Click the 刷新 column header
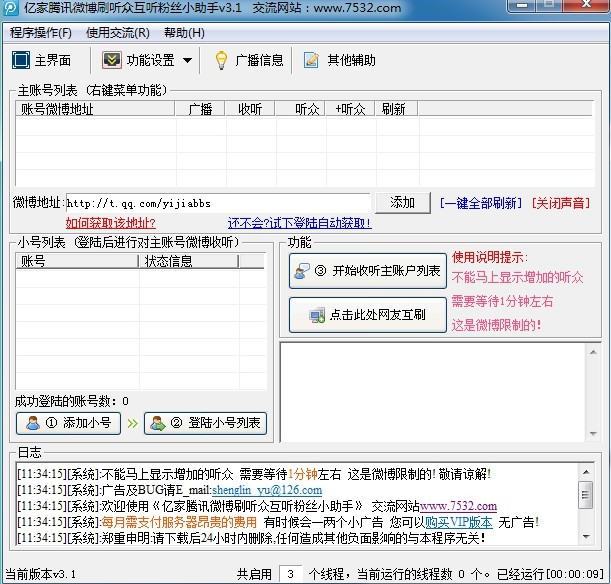The width and height of the screenshot is (611, 584). pyautogui.click(x=396, y=109)
